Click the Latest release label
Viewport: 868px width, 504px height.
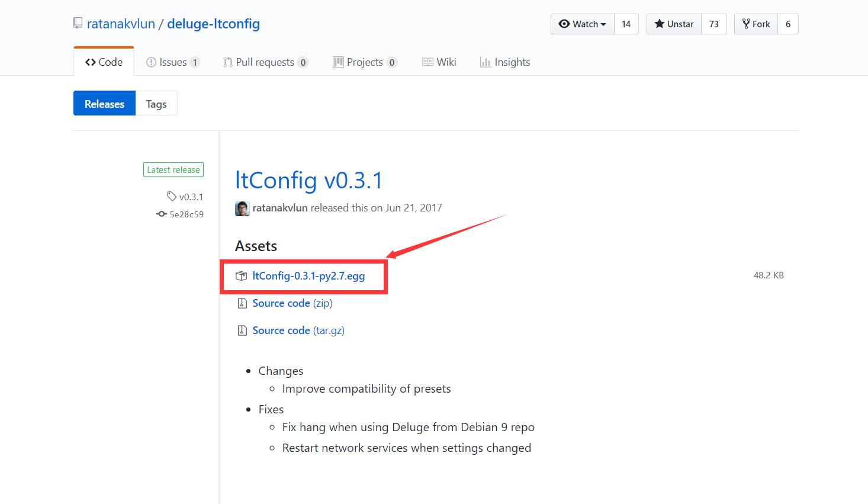173,170
